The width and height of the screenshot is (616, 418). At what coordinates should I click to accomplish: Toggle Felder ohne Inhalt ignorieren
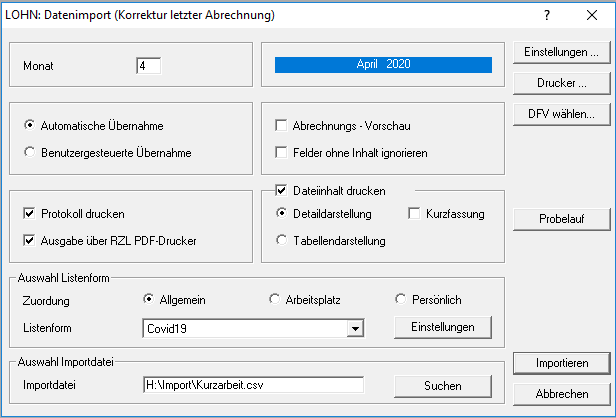click(282, 152)
